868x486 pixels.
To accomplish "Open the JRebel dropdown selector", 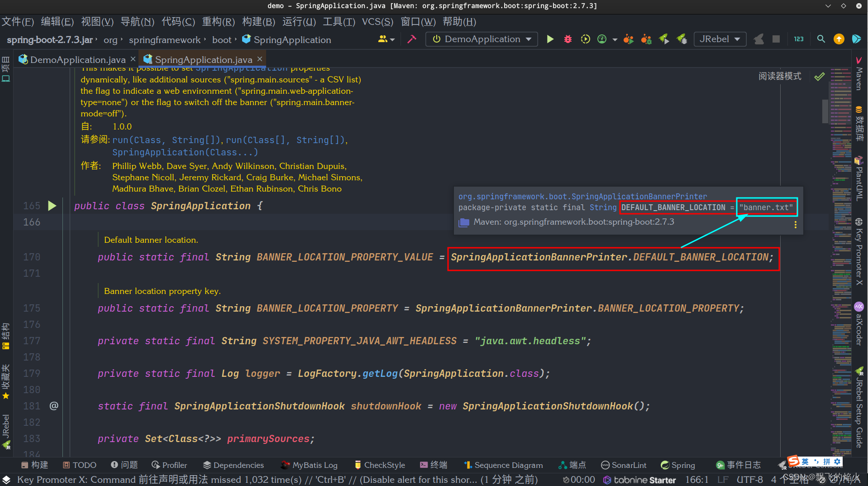I will coord(720,39).
